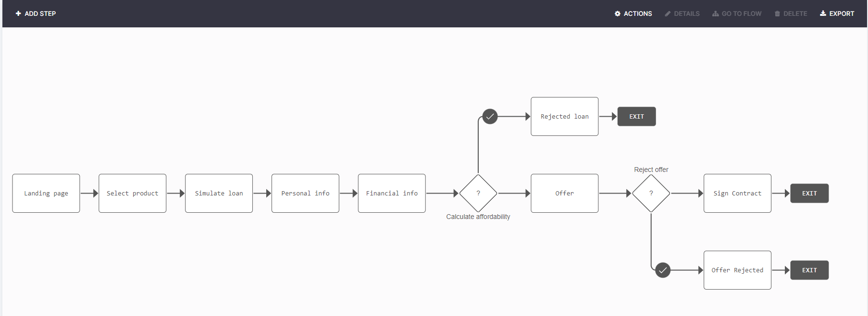Click checkmark on Offer Rejected branch
The width and height of the screenshot is (868, 316).
click(x=663, y=270)
